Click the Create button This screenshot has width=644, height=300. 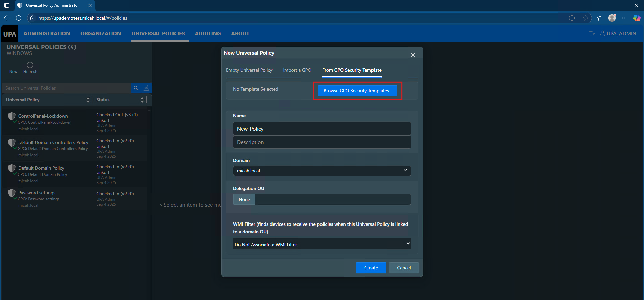coord(371,268)
